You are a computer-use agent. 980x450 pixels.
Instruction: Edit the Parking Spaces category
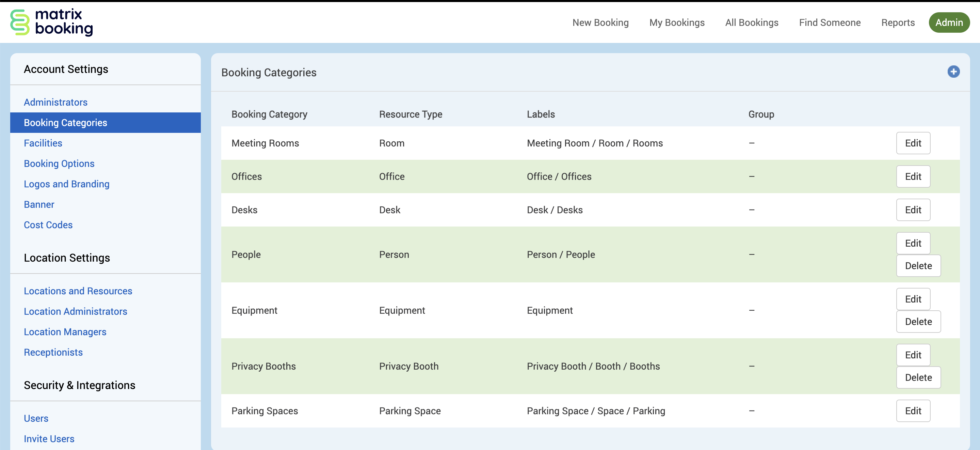(x=913, y=411)
